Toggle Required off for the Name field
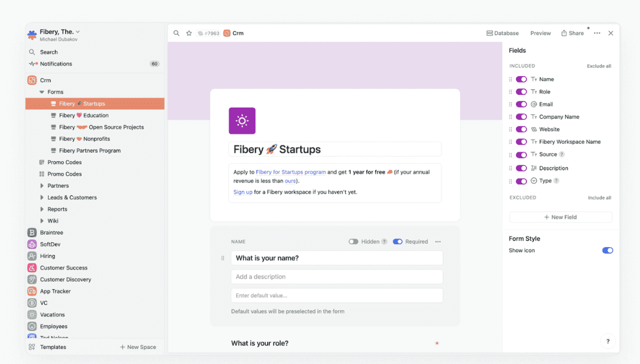Image resolution: width=640 pixels, height=364 pixels. coord(397,241)
